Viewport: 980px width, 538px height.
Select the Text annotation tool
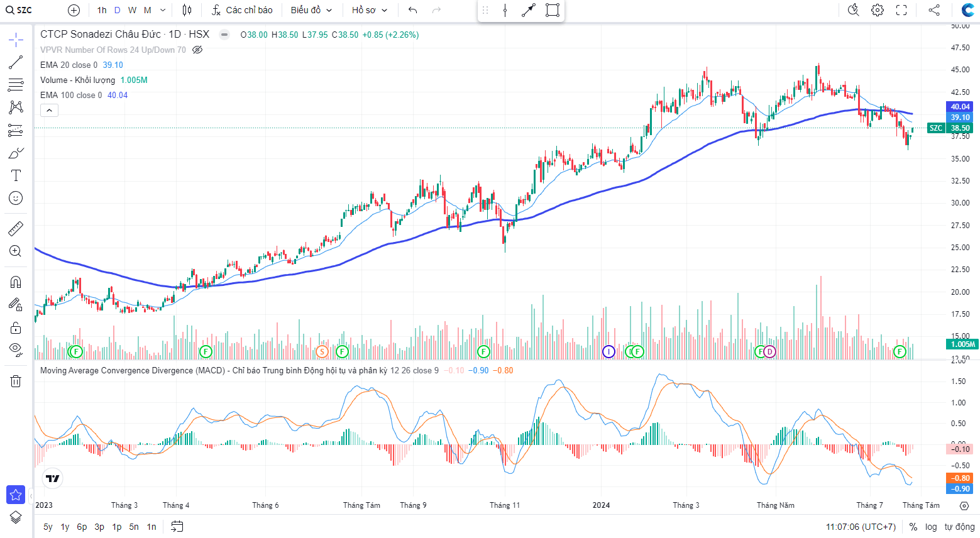pyautogui.click(x=16, y=175)
